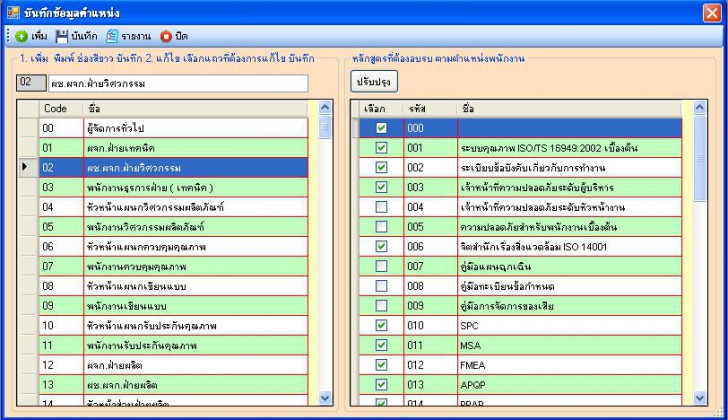Image resolution: width=728 pixels, height=420 pixels.
Task: Click row selector arrow beside code 02
Action: click(27, 167)
